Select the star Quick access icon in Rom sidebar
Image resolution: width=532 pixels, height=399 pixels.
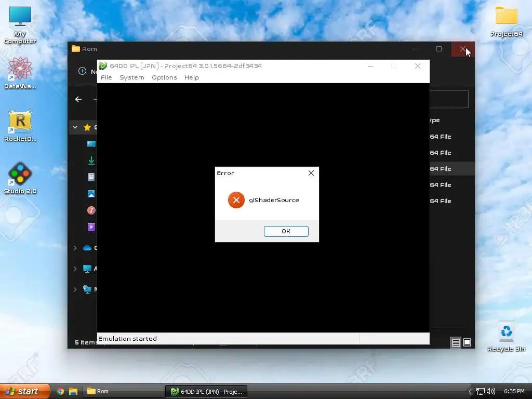(87, 127)
